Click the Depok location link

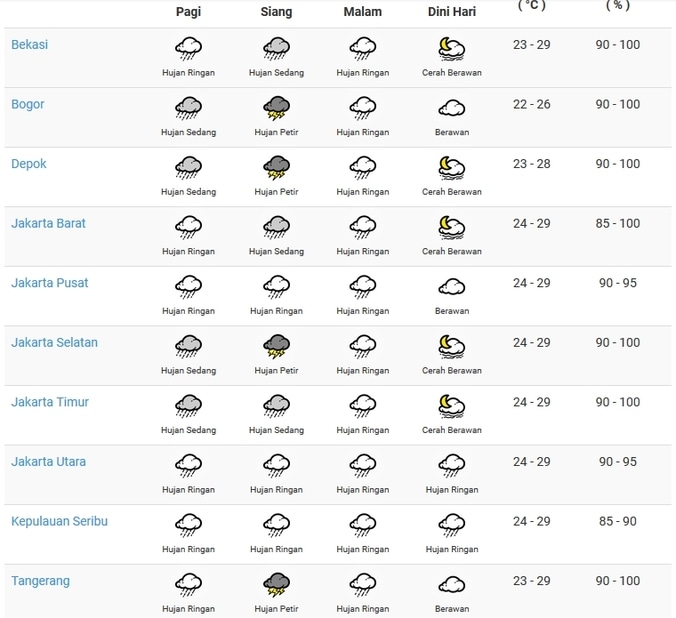coord(29,164)
